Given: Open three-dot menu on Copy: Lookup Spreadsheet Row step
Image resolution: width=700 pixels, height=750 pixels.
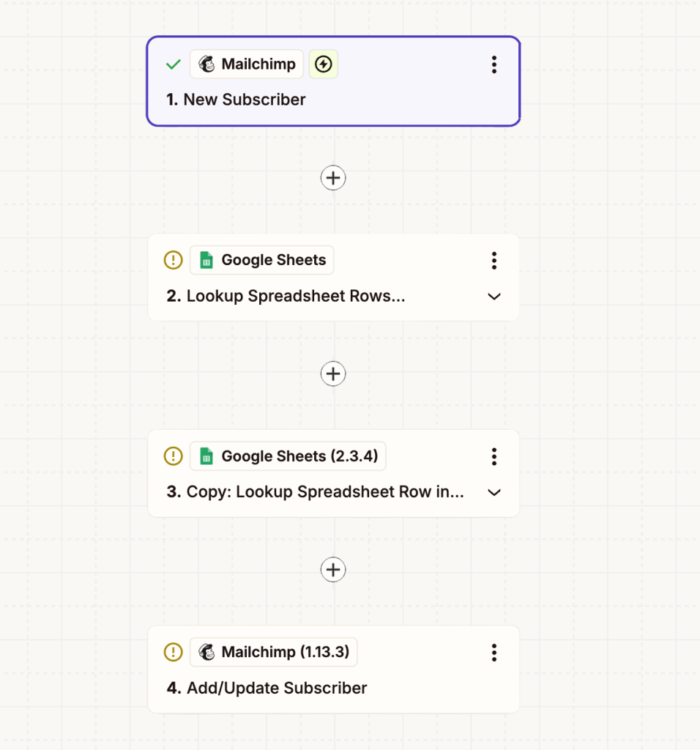Looking at the screenshot, I should tap(494, 457).
